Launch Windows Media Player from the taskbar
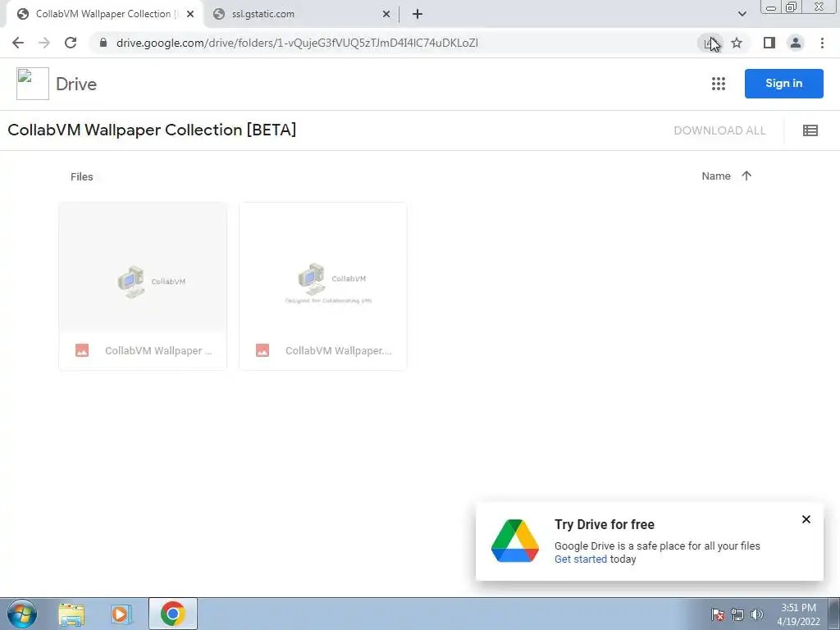The height and width of the screenshot is (630, 840). coord(121,614)
